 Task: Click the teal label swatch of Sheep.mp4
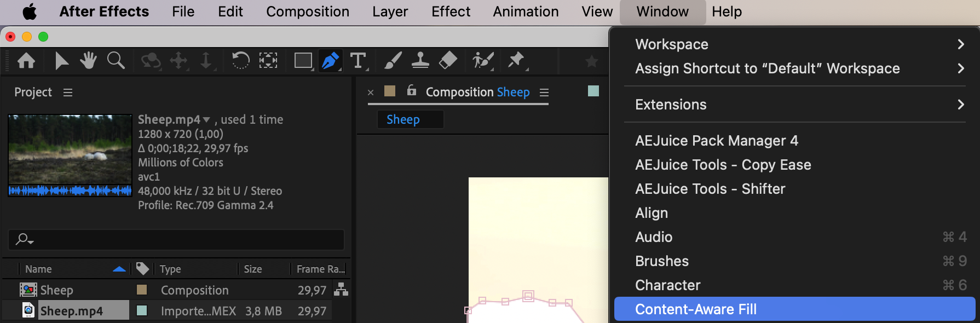click(142, 310)
